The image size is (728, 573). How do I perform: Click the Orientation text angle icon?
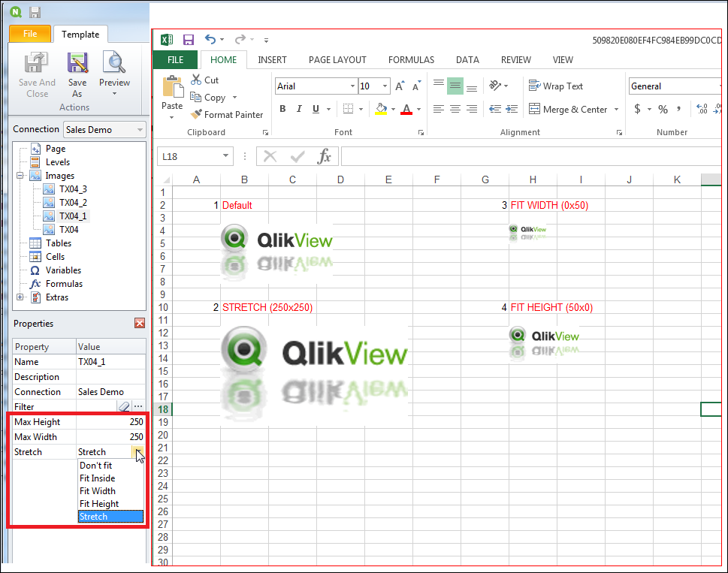pos(495,86)
